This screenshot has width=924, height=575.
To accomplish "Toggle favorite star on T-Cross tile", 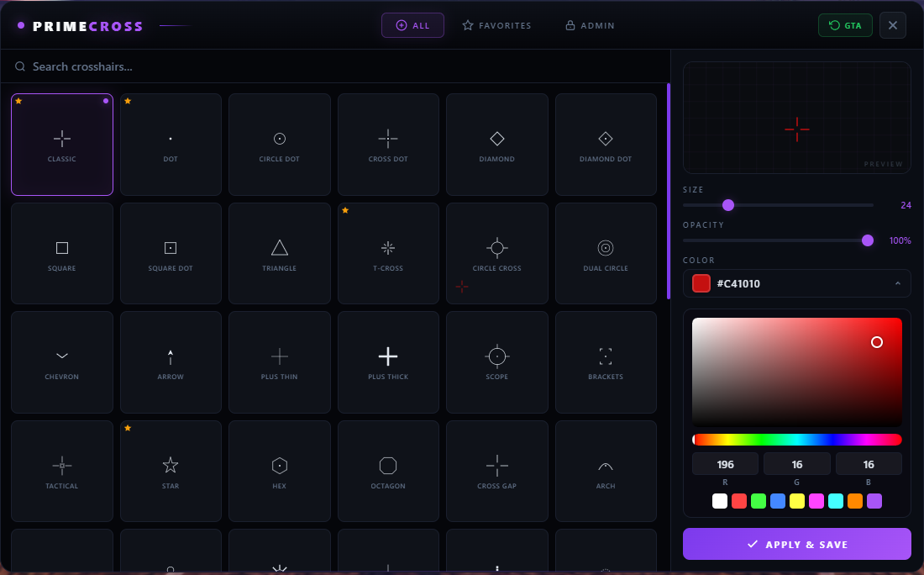I will (345, 210).
